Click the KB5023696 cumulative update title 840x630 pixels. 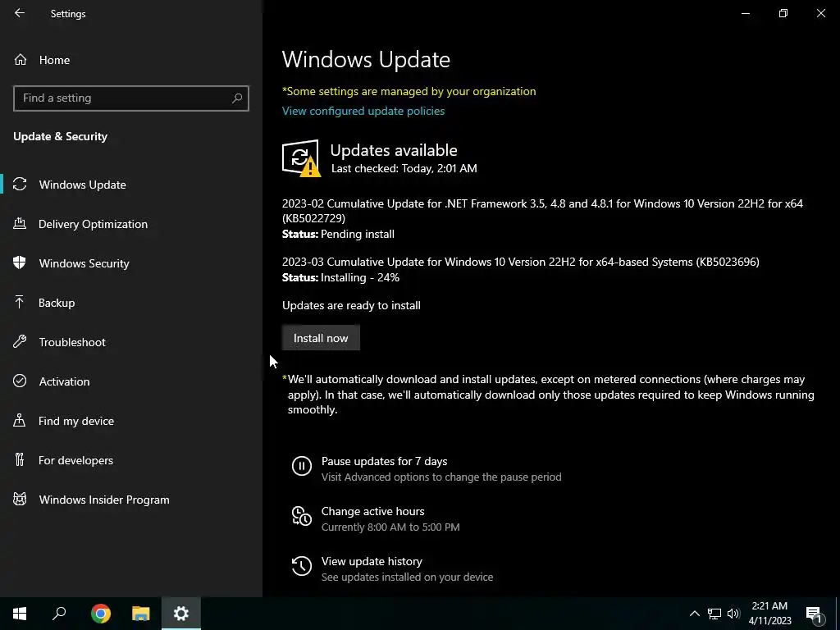(x=521, y=262)
